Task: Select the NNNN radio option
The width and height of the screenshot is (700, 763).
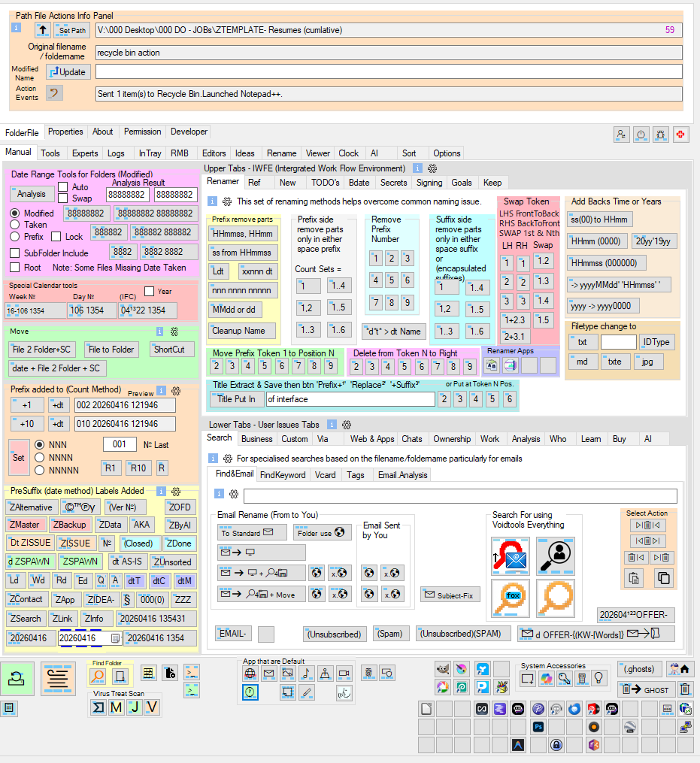Action: [x=40, y=457]
